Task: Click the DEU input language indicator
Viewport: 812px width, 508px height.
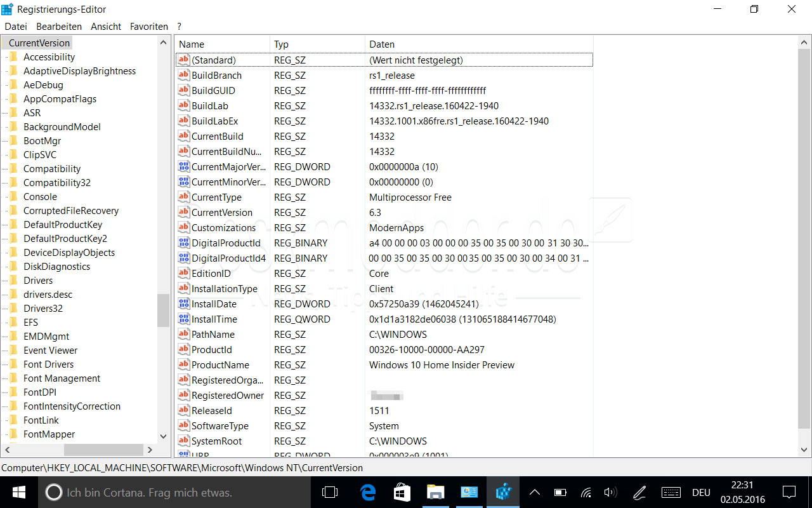Action: (701, 492)
